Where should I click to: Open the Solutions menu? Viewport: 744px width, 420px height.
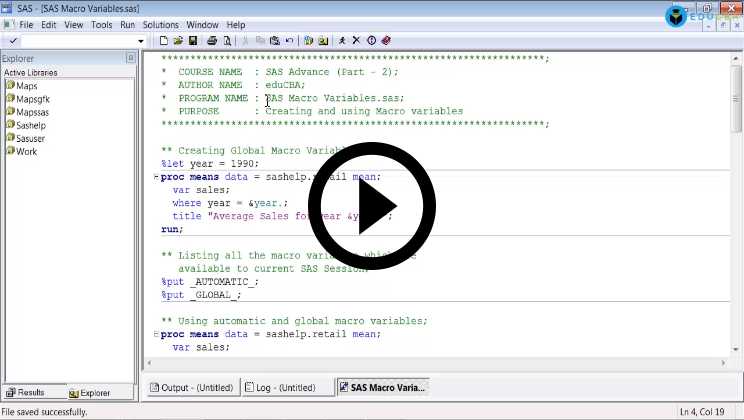click(161, 24)
